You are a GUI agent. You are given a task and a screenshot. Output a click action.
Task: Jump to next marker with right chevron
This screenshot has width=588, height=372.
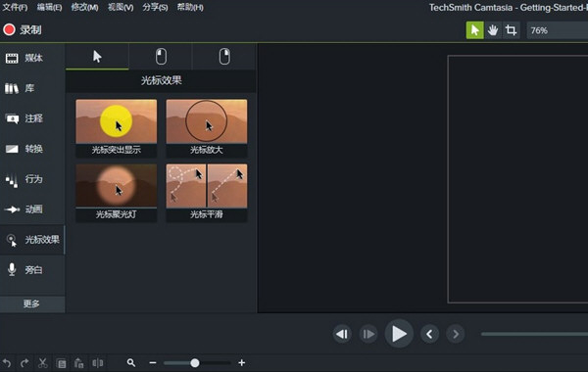tap(456, 334)
